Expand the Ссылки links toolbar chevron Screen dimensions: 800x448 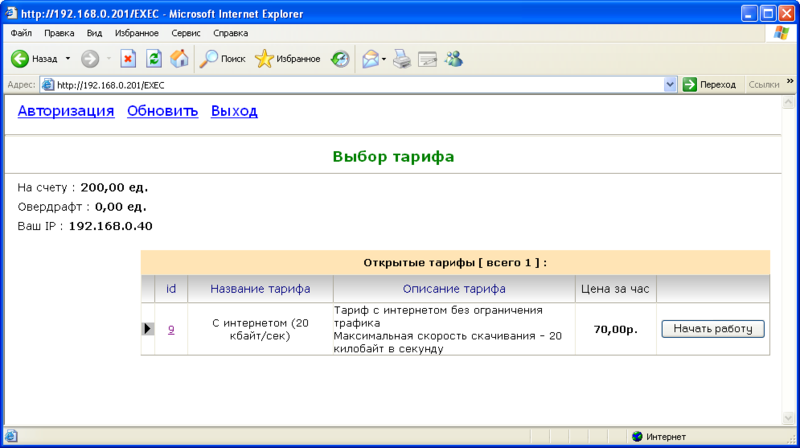(x=790, y=82)
